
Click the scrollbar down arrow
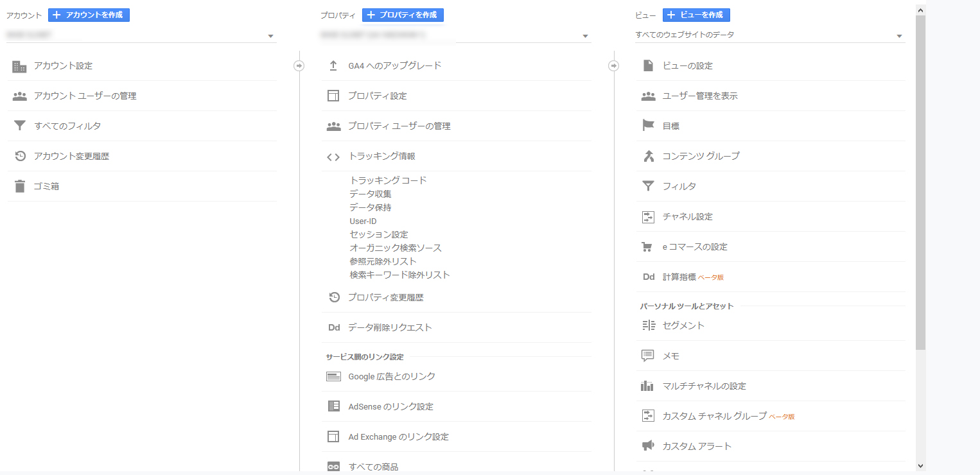[x=920, y=465]
